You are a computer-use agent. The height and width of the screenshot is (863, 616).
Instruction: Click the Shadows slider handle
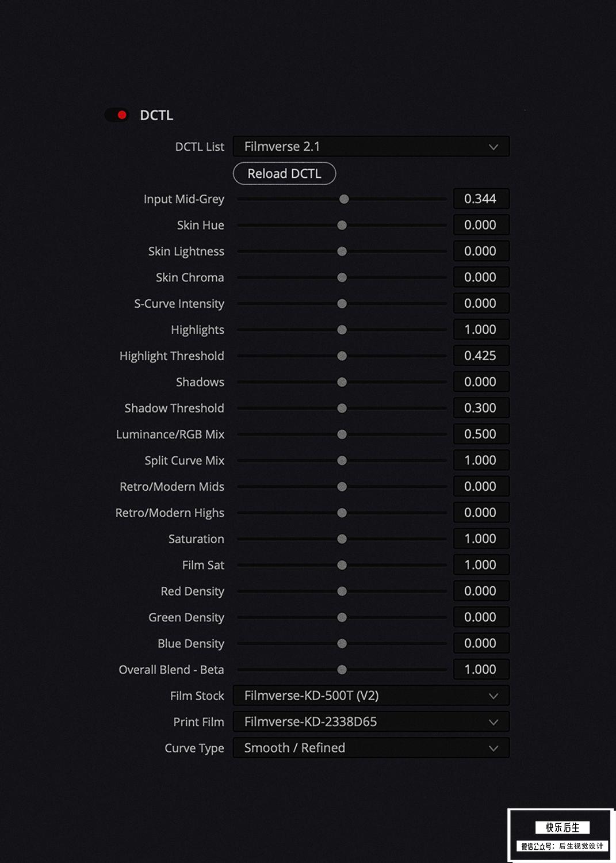click(x=342, y=382)
